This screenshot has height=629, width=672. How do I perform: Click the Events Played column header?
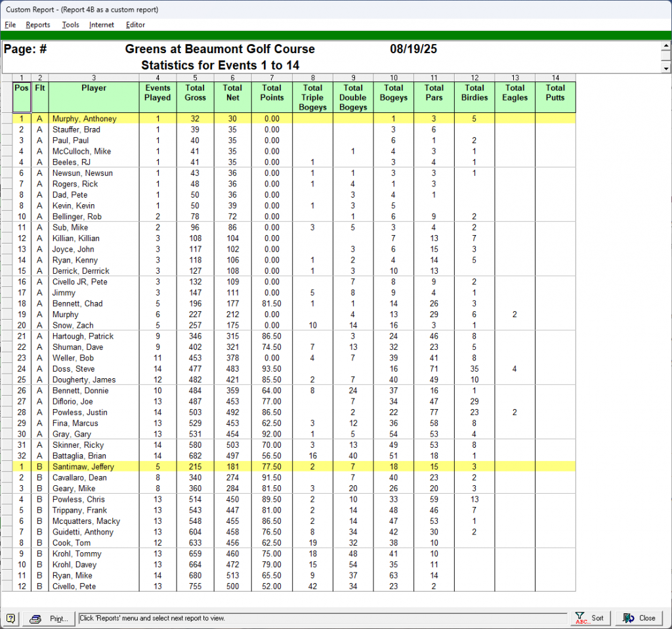(x=157, y=93)
